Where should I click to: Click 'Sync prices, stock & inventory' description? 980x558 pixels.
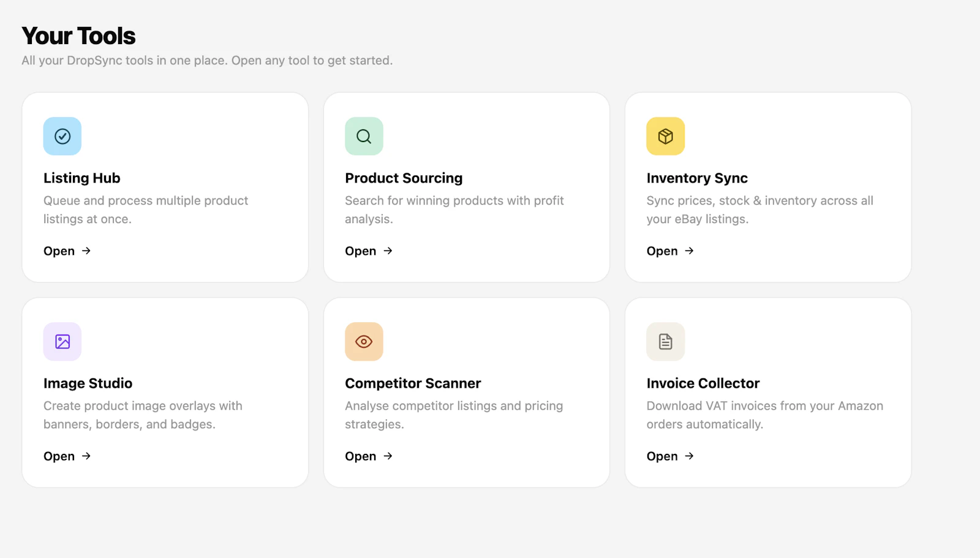pos(760,209)
